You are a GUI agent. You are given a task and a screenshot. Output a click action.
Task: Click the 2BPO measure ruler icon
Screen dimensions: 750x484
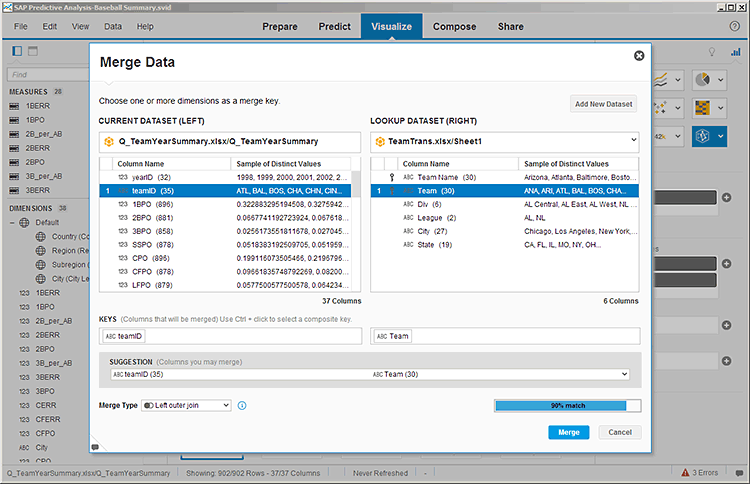[14, 162]
